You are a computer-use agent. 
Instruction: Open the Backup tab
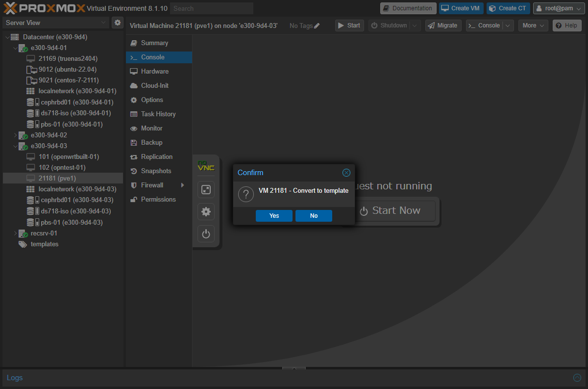click(159, 143)
